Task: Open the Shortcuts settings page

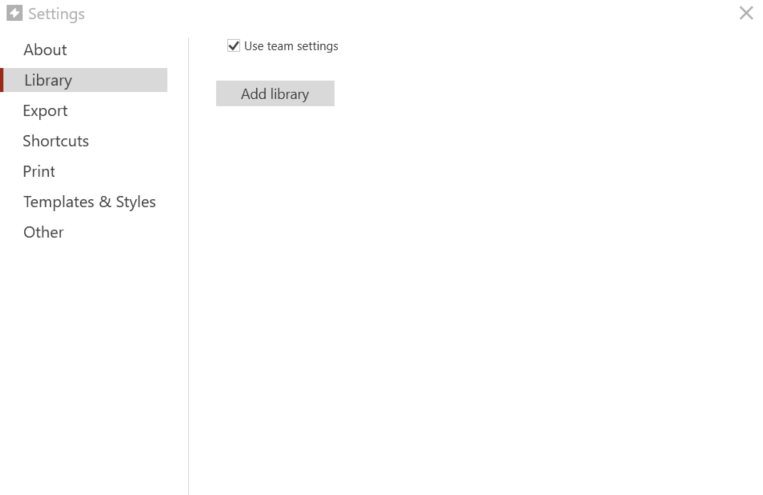Action: pyautogui.click(x=56, y=141)
